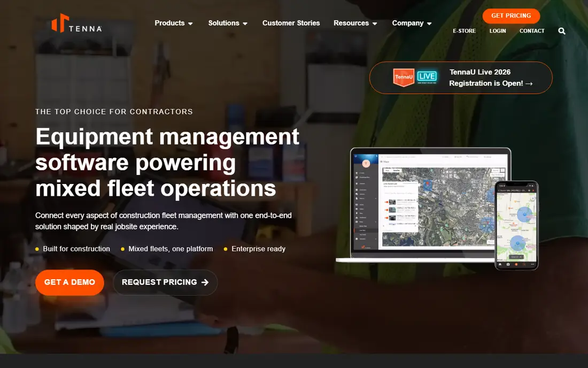Click the GET A DEMO button
This screenshot has height=368, width=588.
(x=69, y=282)
